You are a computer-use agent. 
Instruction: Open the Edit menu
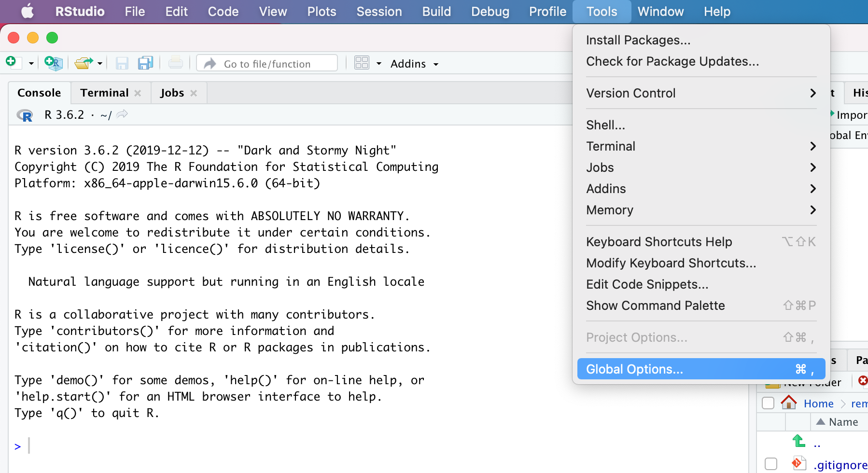(176, 12)
